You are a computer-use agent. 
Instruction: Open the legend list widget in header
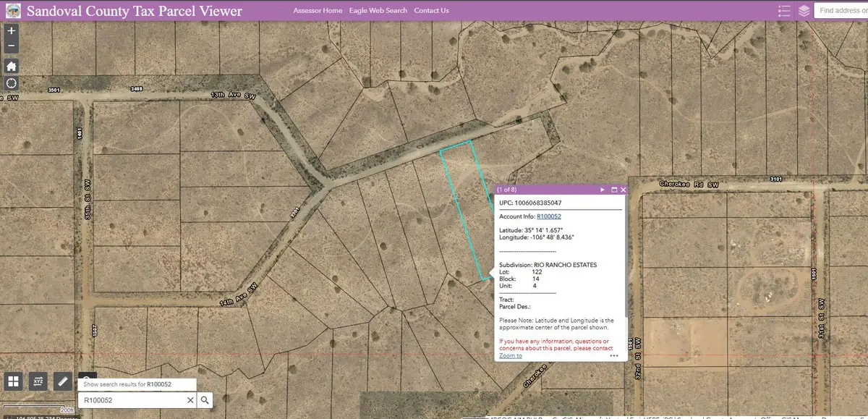784,11
